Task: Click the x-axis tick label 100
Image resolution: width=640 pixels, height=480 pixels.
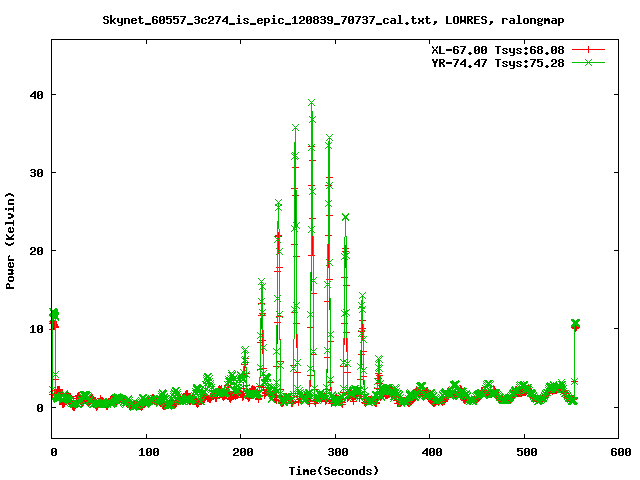Action: [x=149, y=452]
